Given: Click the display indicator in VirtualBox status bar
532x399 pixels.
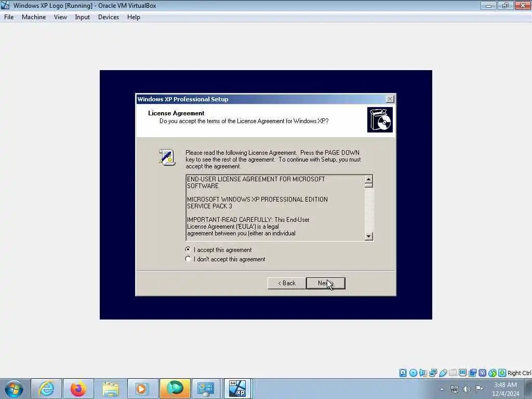Looking at the screenshot, I should tap(462, 373).
